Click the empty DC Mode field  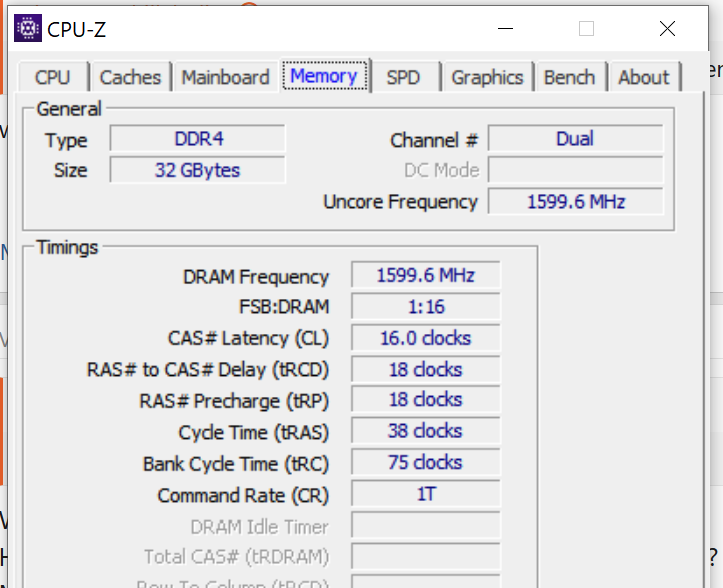576,170
